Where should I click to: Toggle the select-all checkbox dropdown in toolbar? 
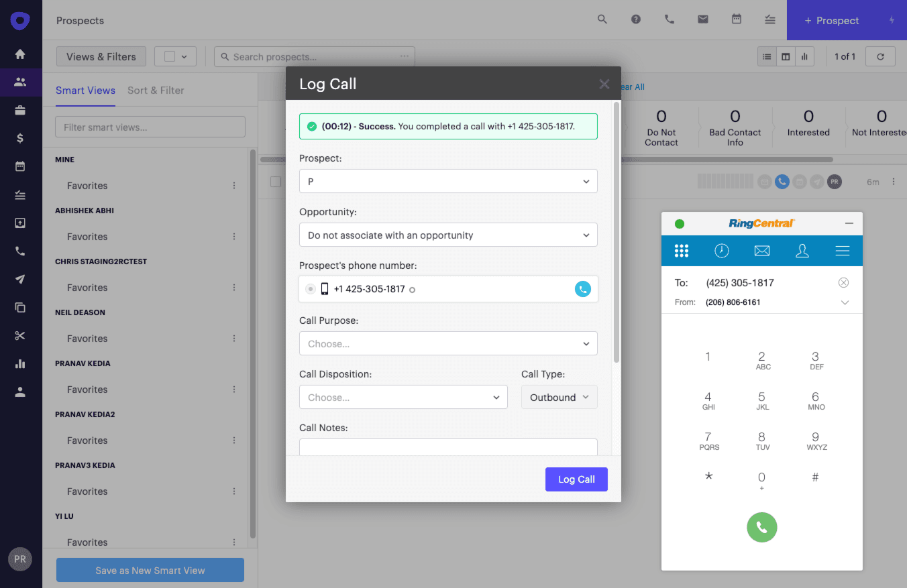pos(176,57)
